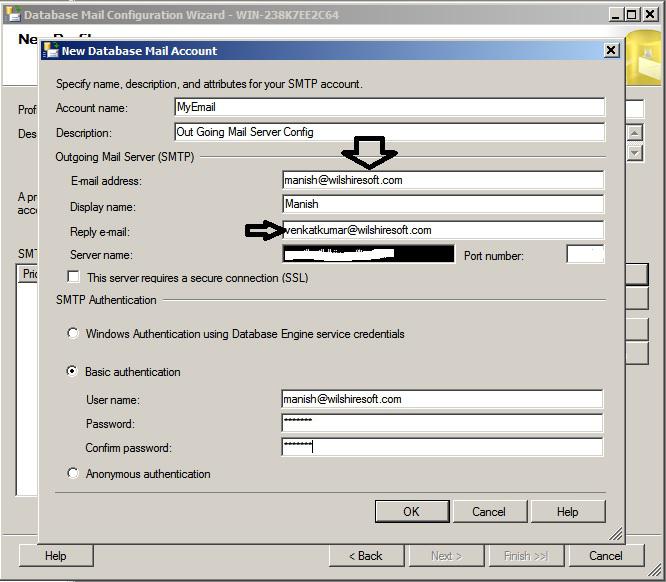Click the New Database Mail Account title icon

coord(51,50)
